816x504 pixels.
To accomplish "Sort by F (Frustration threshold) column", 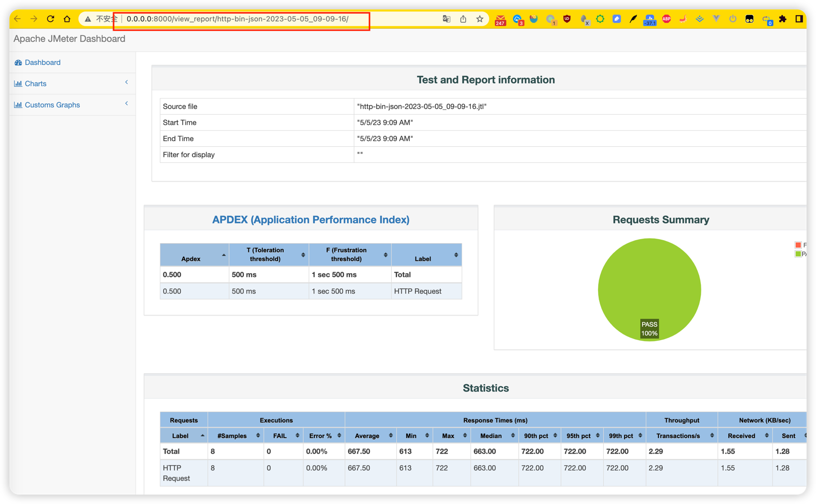I will pyautogui.click(x=350, y=255).
